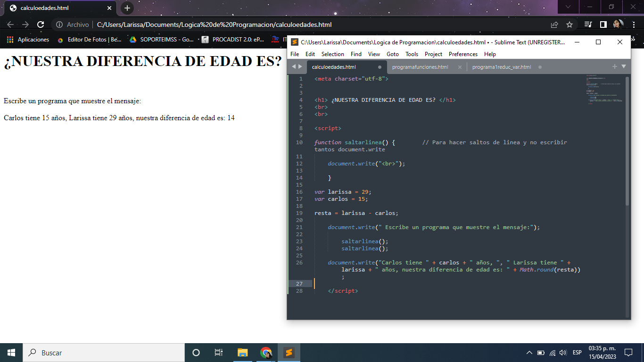Open Sublime Text Help menu

click(490, 54)
